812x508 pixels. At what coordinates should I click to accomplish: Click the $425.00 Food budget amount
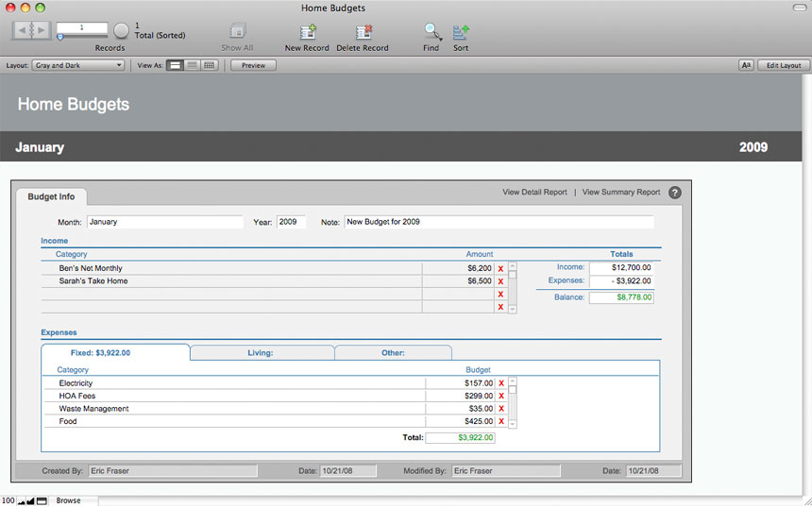coord(461,421)
